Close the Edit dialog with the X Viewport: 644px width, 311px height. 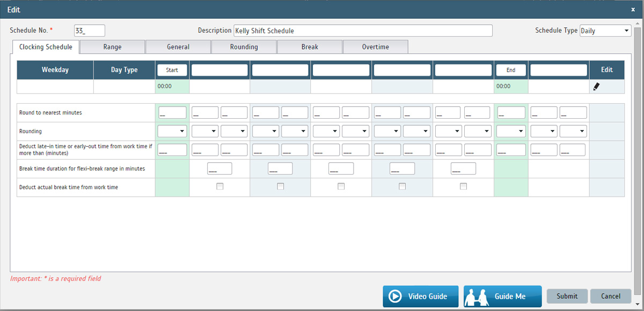(x=633, y=10)
